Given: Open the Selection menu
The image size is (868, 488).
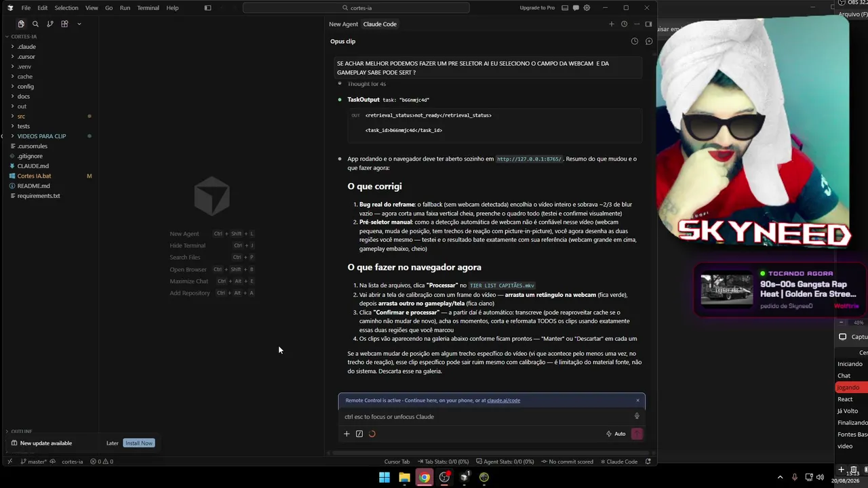Looking at the screenshot, I should (66, 8).
